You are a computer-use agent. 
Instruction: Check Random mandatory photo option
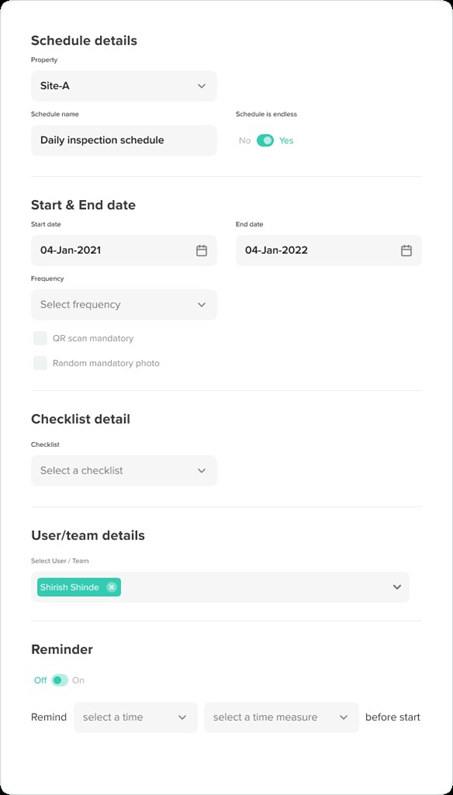40,363
